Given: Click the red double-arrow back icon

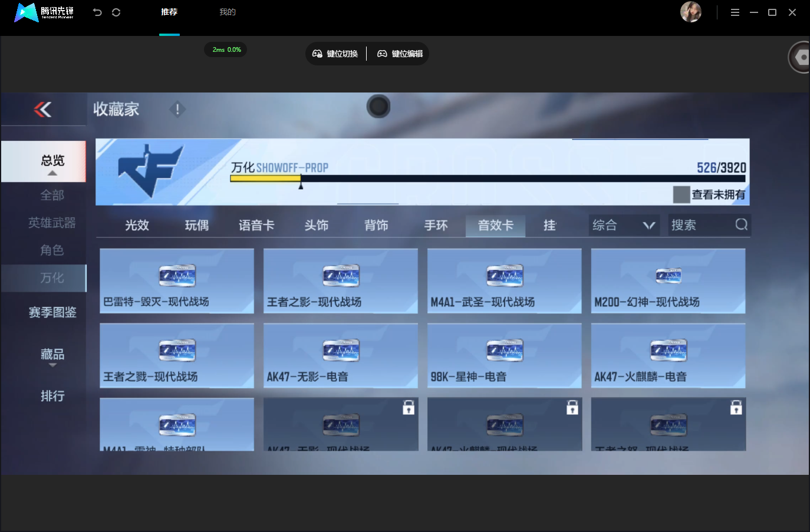Looking at the screenshot, I should (42, 109).
